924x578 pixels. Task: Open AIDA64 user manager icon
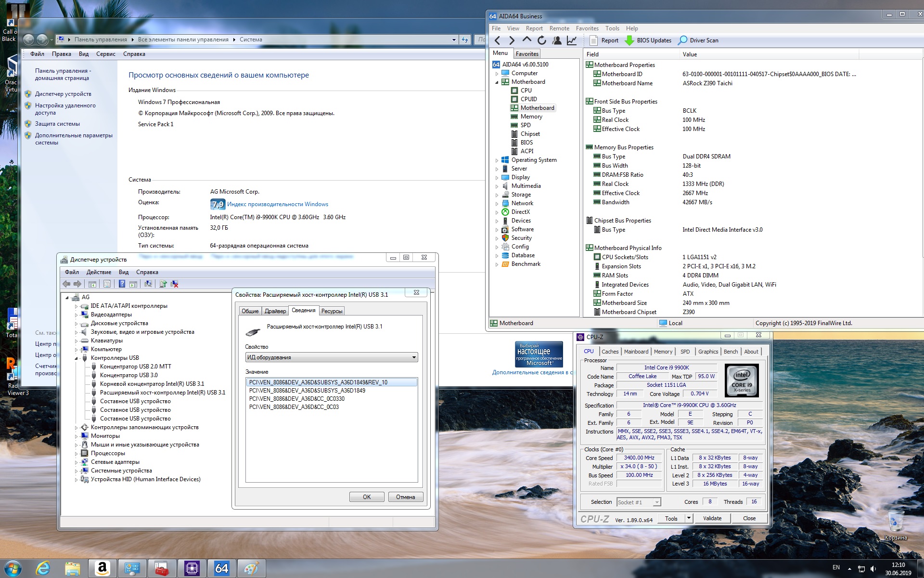(x=557, y=40)
